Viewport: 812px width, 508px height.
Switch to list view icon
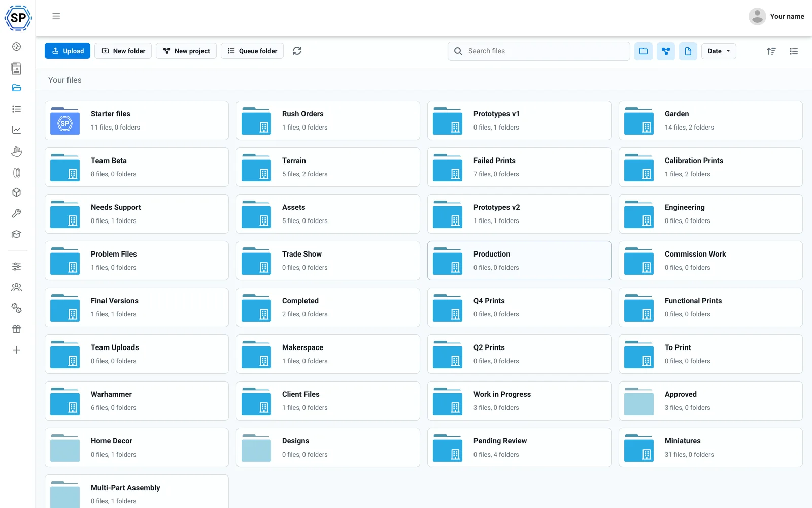[794, 51]
